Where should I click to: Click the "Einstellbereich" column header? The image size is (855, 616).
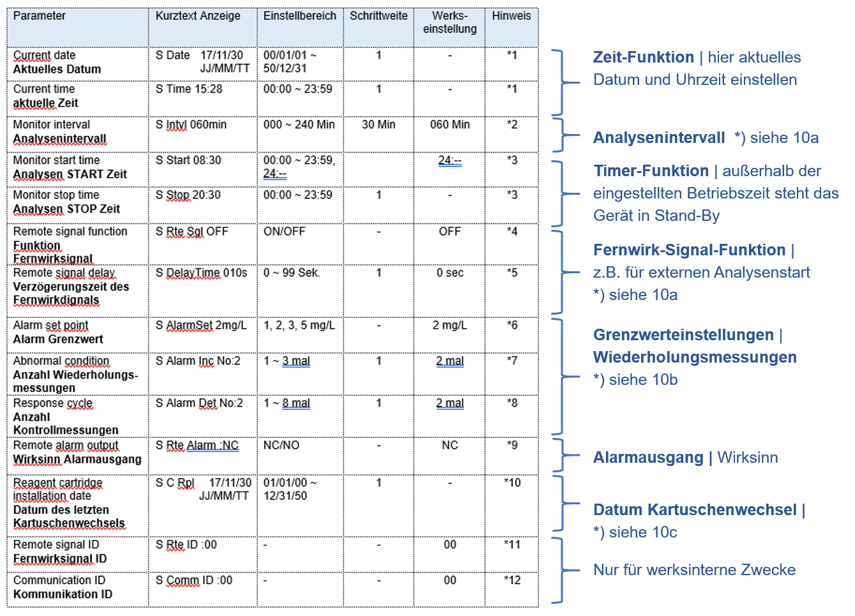point(299,16)
